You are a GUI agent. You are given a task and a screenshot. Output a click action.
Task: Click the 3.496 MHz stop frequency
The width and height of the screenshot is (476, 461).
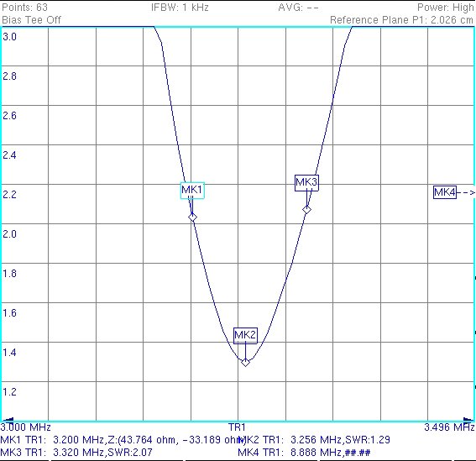pyautogui.click(x=449, y=427)
